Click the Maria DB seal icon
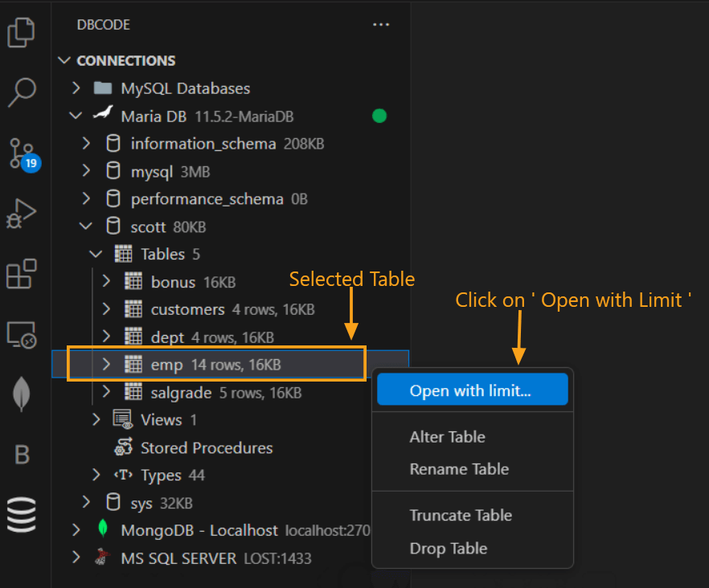The width and height of the screenshot is (709, 588). tap(103, 112)
